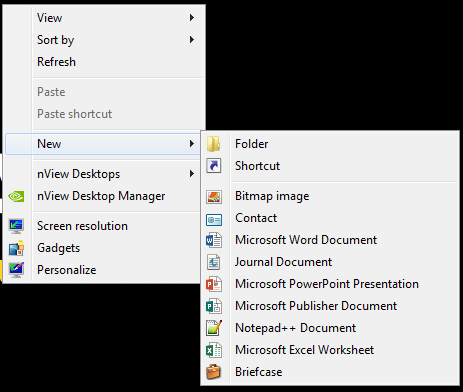Create a new Folder

point(330,144)
